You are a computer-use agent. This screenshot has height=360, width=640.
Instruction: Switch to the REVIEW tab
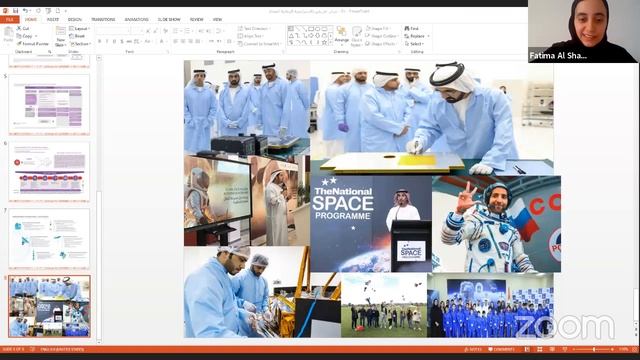[196, 20]
